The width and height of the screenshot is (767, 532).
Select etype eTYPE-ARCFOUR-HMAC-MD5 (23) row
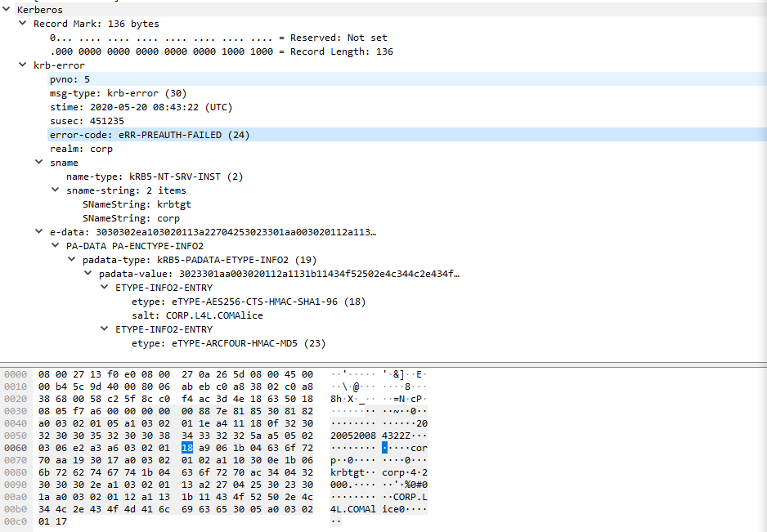click(x=229, y=343)
